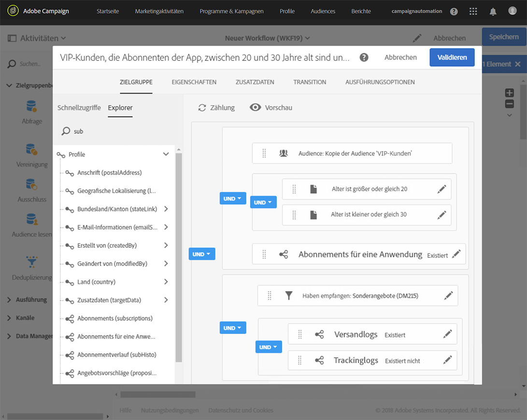Click Abbrechen in the workflow toolbar
This screenshot has width=527, height=420.
(449, 38)
